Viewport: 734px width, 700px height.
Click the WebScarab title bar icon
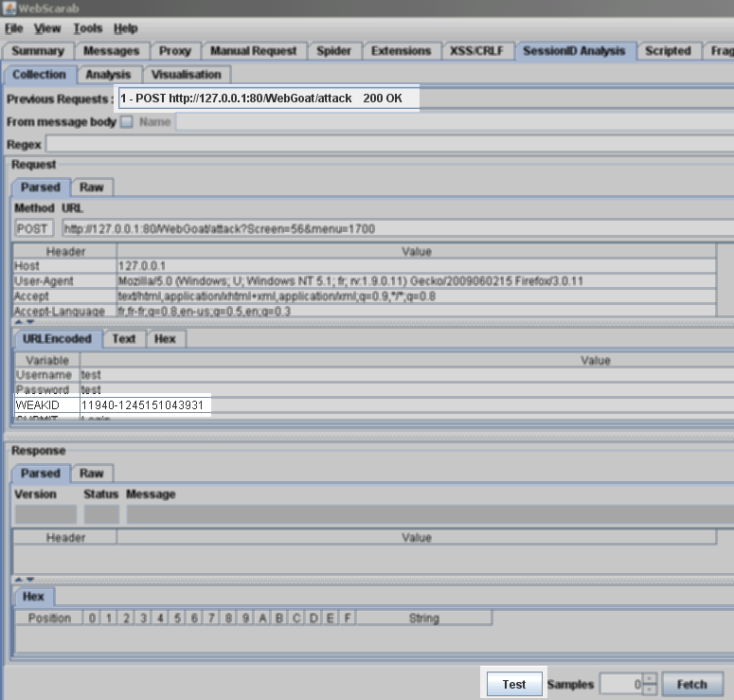pos(9,9)
